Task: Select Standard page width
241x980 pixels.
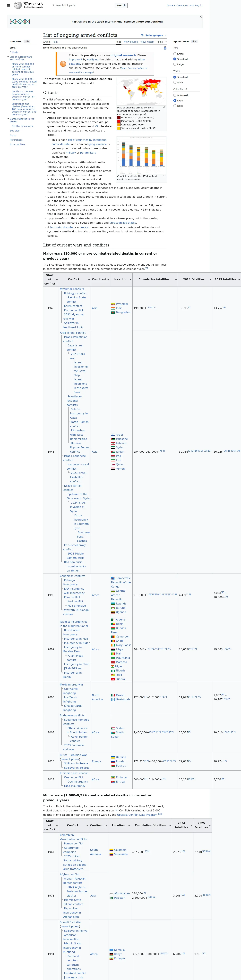Action: [x=175, y=77]
